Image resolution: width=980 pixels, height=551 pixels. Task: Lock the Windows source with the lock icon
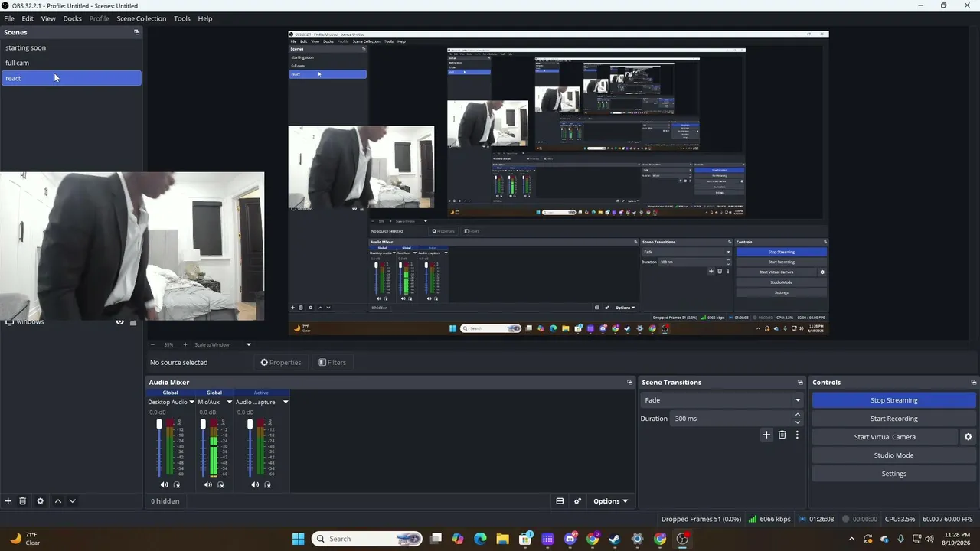click(133, 322)
